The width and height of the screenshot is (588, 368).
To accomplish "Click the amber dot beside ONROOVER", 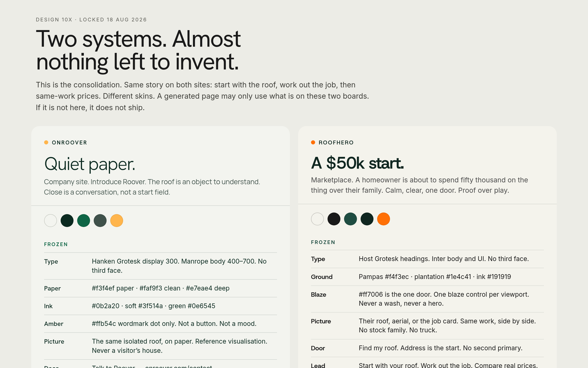I will click(46, 142).
